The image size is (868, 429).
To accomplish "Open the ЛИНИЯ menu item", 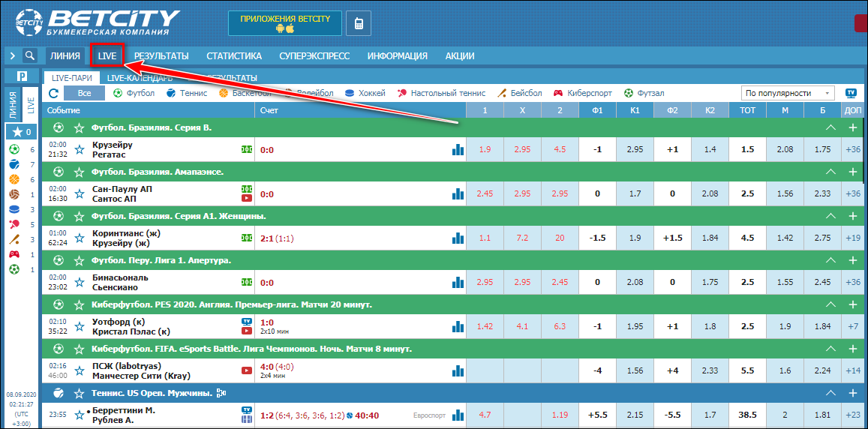I will tap(65, 56).
